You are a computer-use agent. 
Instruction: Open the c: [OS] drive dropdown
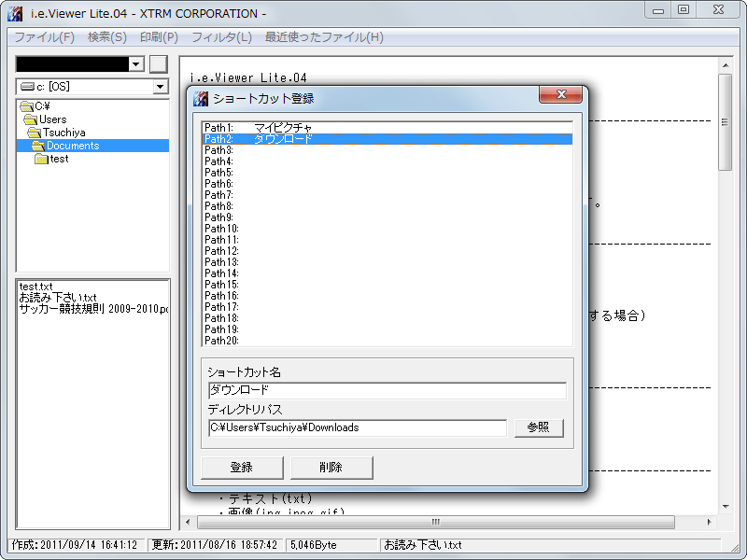pos(160,87)
